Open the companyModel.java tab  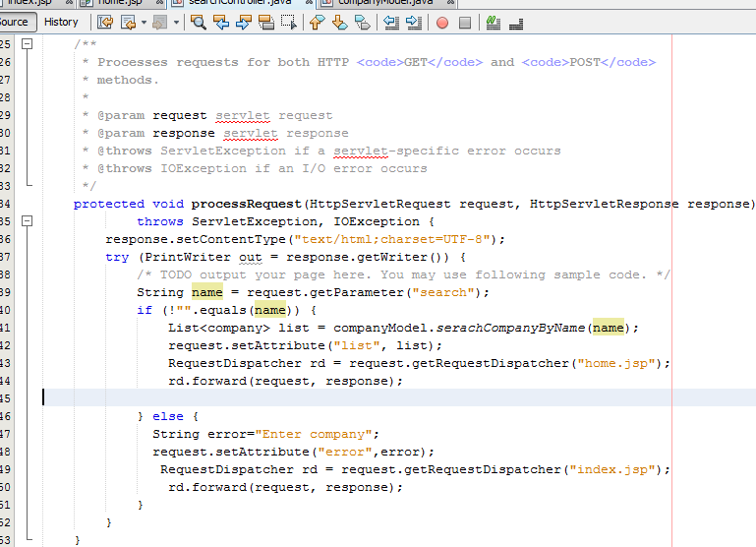coord(385,2)
